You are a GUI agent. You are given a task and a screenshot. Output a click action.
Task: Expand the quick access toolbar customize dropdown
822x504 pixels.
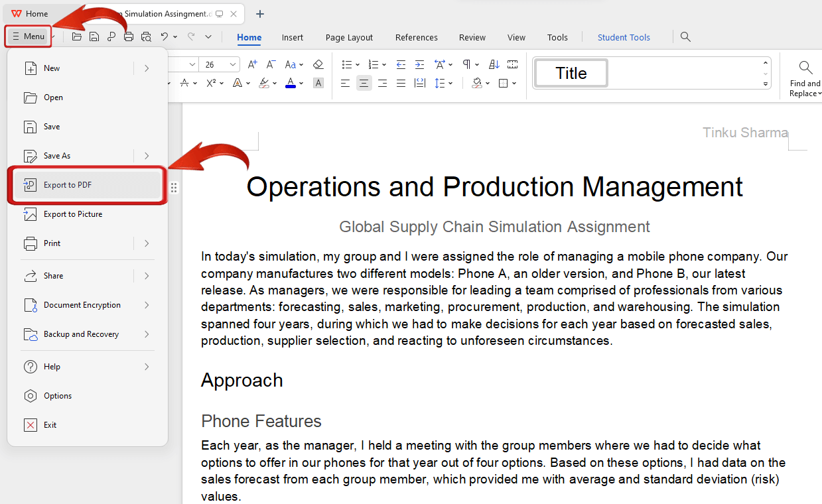[208, 37]
